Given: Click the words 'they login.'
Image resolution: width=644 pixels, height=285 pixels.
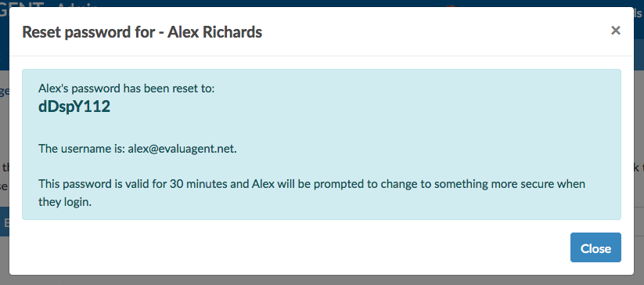Looking at the screenshot, I should point(64,202).
